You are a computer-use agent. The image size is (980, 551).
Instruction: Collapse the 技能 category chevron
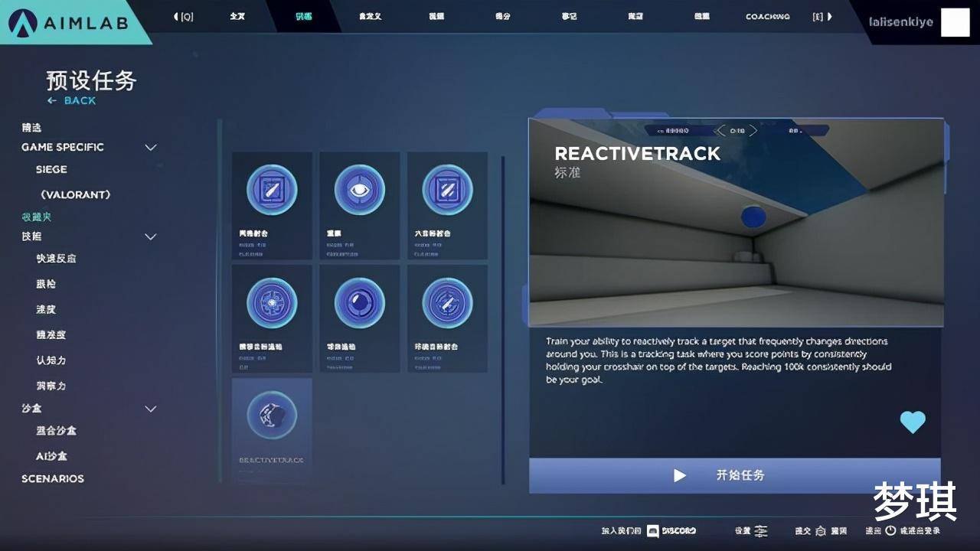pyautogui.click(x=151, y=236)
